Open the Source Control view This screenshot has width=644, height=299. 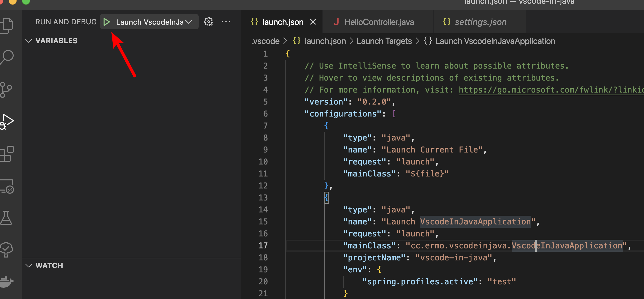point(6,90)
